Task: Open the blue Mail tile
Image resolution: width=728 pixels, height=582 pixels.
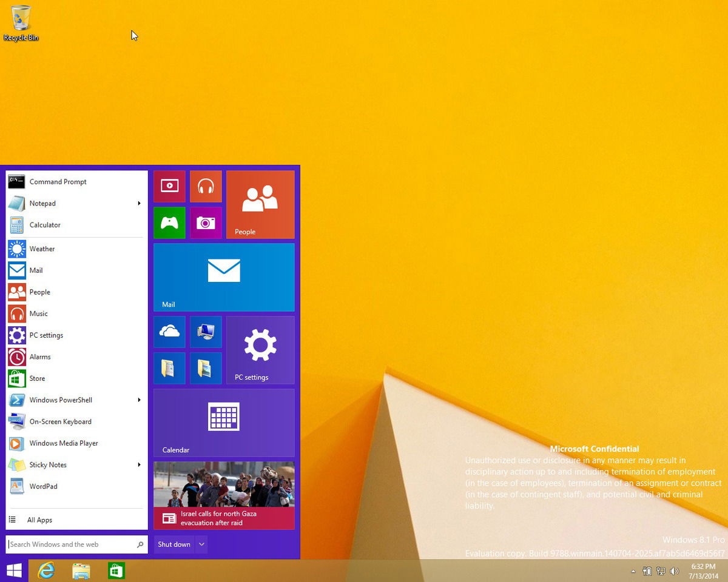Action: [x=224, y=277]
